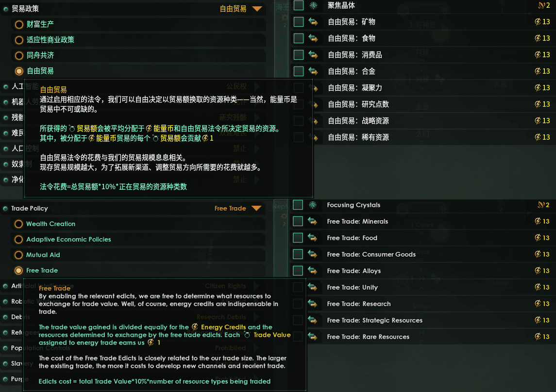The height and width of the screenshot is (392, 556).
Task: Select Wealth Creation trade policy
Action: pyautogui.click(x=18, y=224)
